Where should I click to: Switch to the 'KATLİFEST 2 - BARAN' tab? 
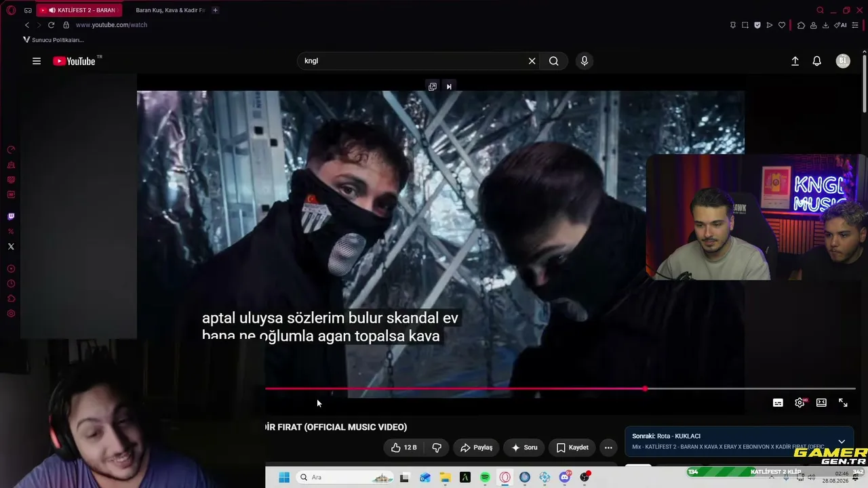coord(80,10)
